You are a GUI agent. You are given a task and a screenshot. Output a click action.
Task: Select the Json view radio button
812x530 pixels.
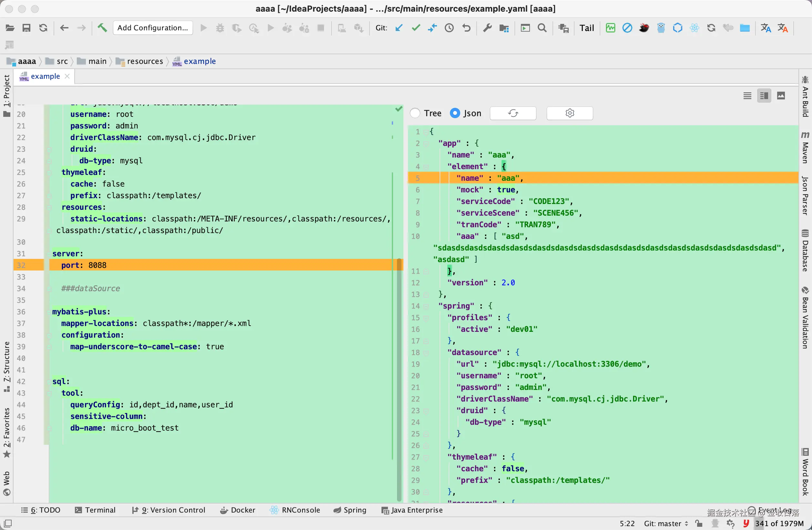click(x=455, y=113)
